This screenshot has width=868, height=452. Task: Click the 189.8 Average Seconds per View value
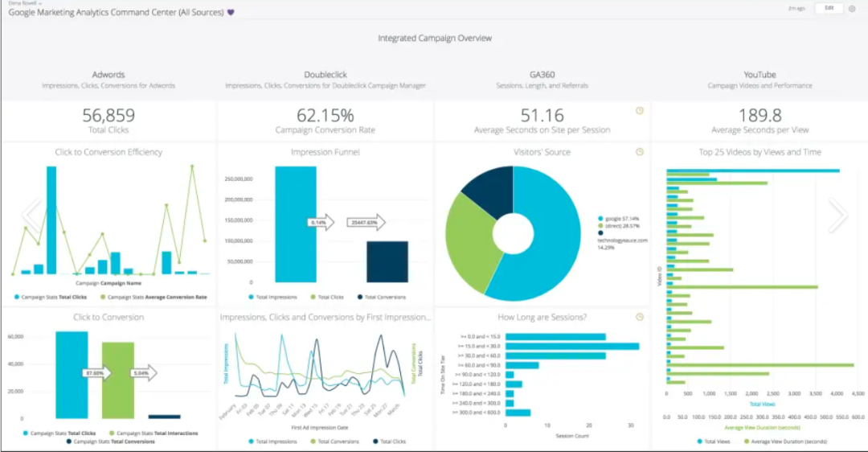pyautogui.click(x=760, y=115)
